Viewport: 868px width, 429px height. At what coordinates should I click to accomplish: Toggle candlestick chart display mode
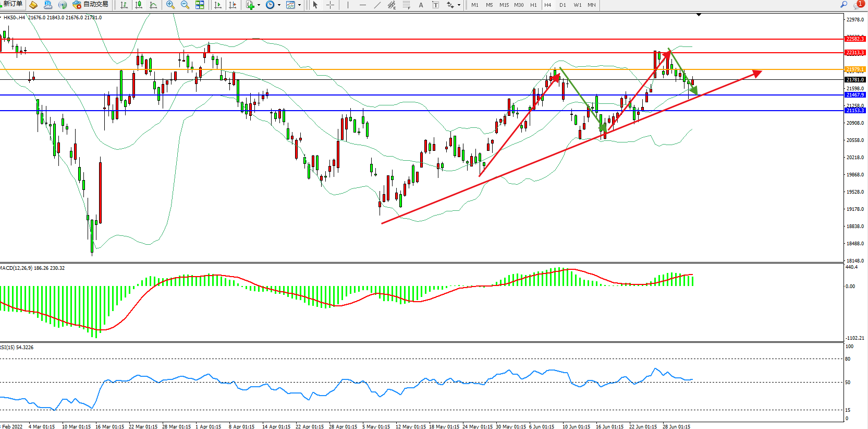(x=139, y=5)
